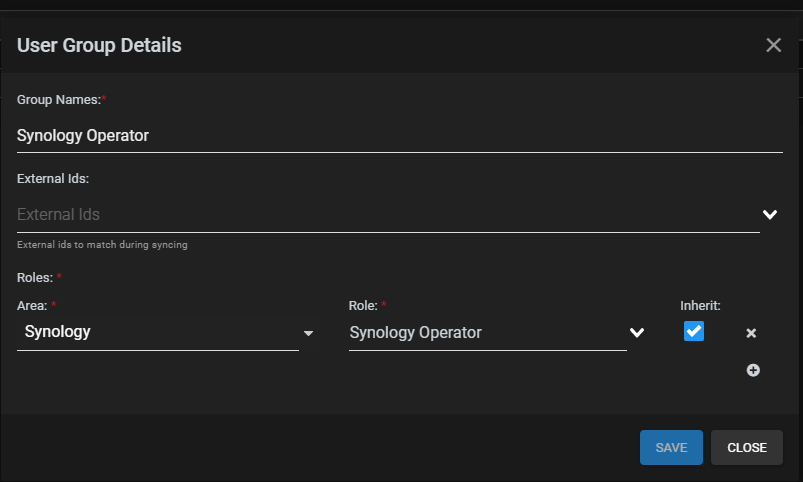Click the Roles section label

point(35,278)
